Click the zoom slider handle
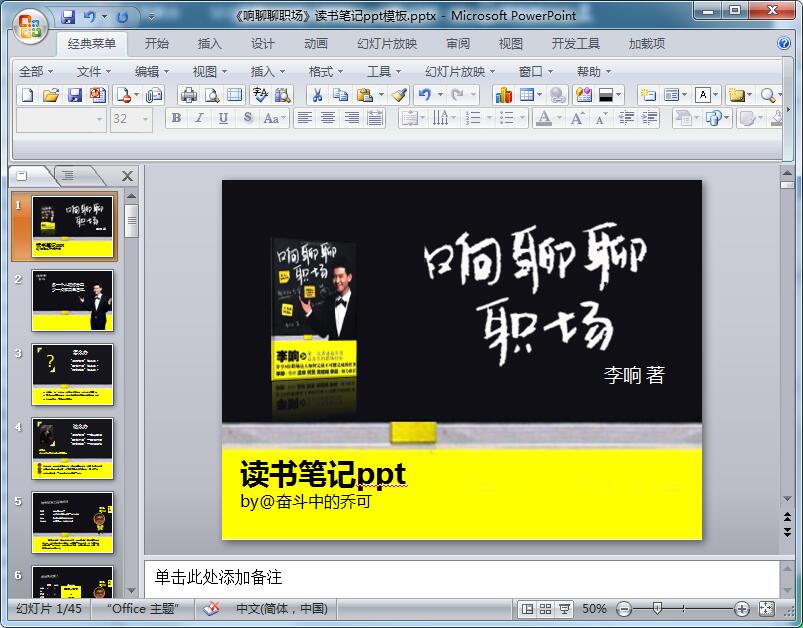803x628 pixels. (x=657, y=609)
